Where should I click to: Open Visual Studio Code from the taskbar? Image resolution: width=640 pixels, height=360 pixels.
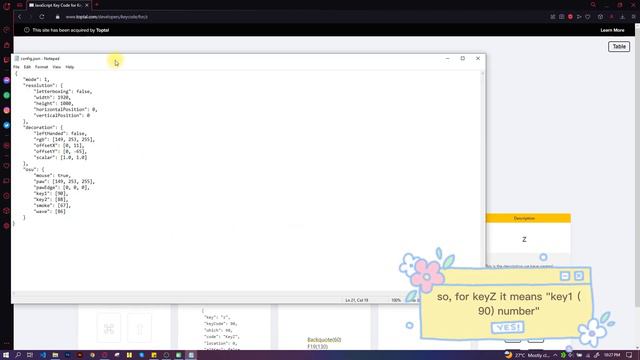click(42, 355)
